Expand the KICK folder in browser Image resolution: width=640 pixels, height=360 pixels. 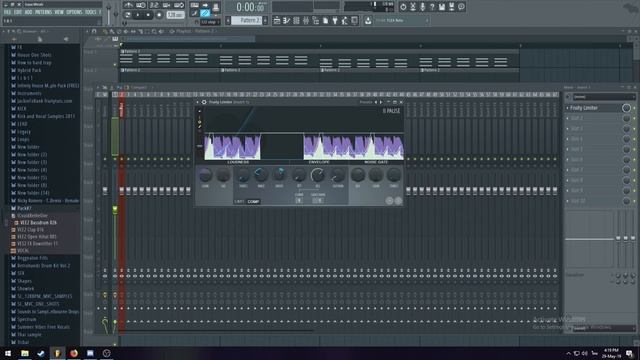click(21, 109)
